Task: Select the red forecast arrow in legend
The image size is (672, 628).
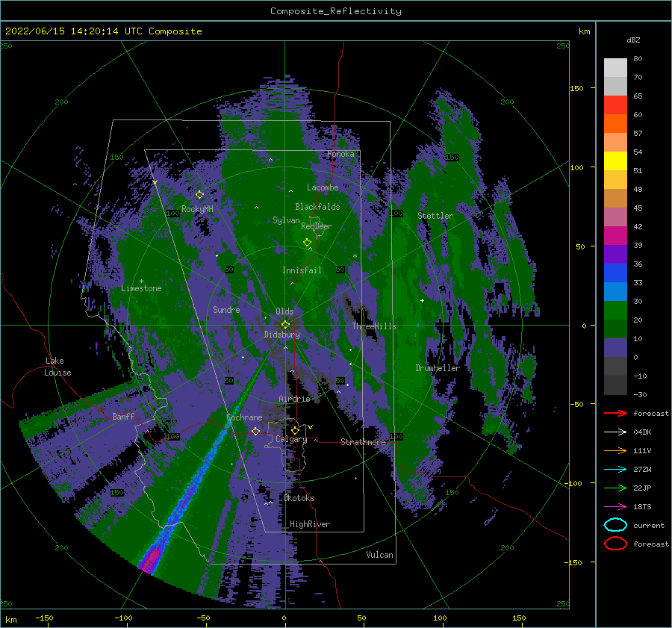Action: [615, 413]
